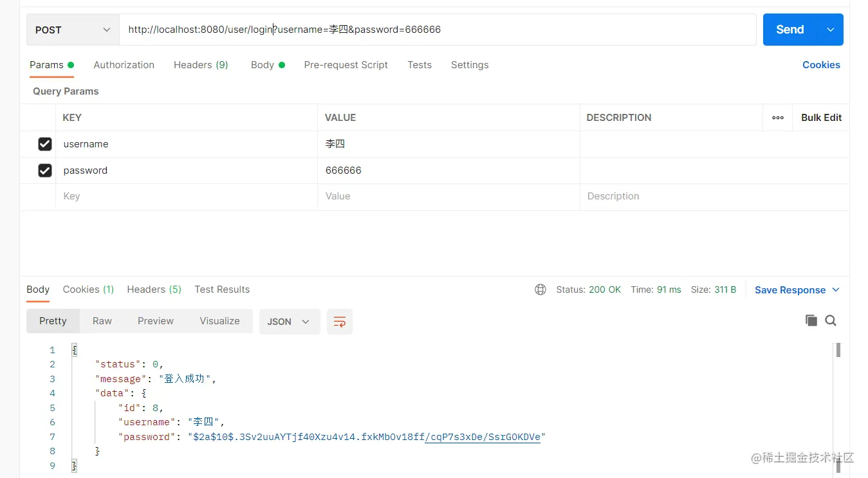This screenshot has height=478, width=868.
Task: Click the empty Key input cell
Action: pos(187,196)
